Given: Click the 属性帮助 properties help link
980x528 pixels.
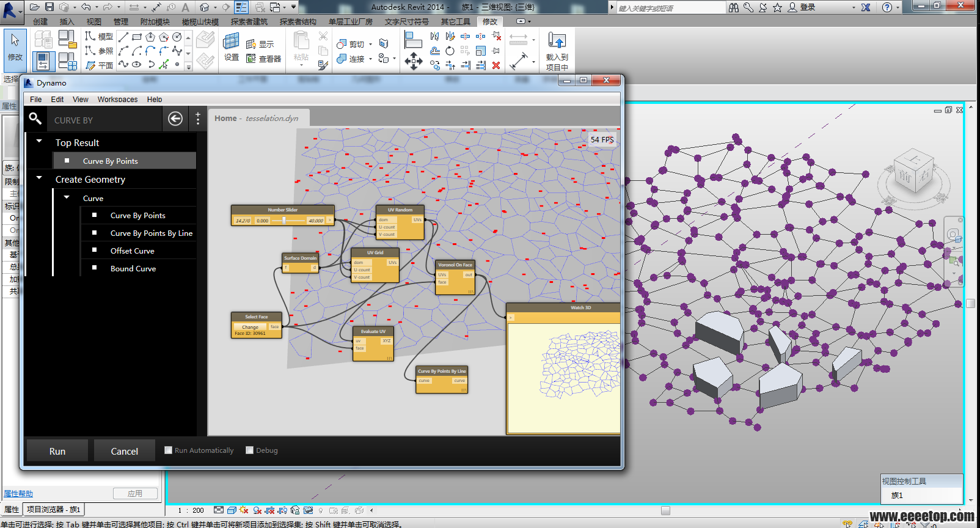Looking at the screenshot, I should pos(18,494).
